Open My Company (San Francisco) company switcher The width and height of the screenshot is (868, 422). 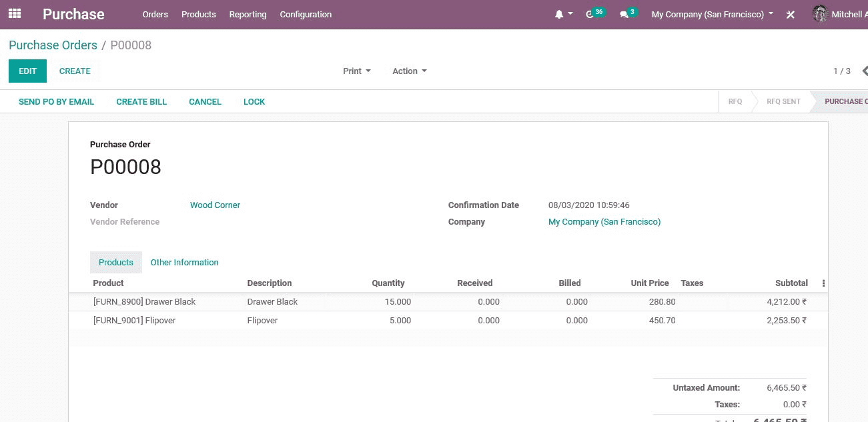(713, 14)
